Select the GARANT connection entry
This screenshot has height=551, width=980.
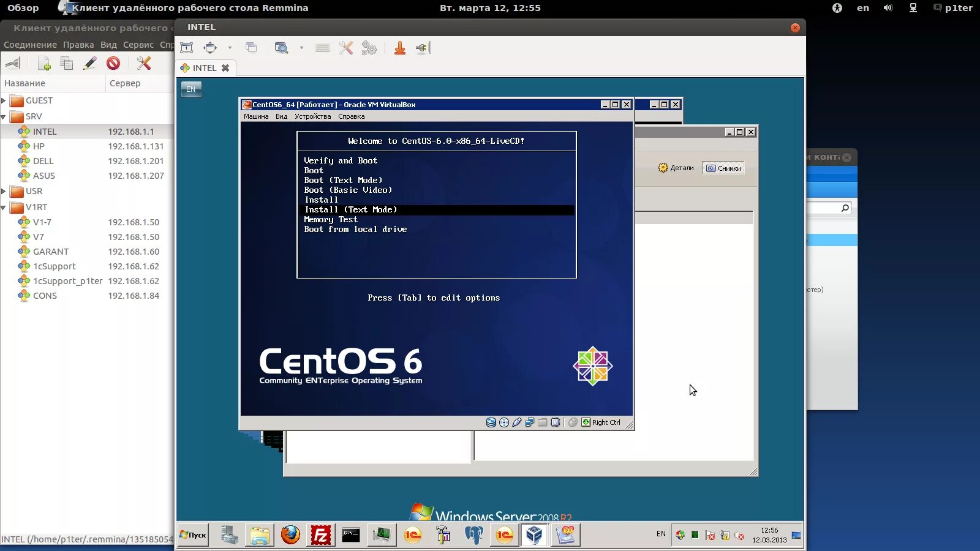point(87,252)
